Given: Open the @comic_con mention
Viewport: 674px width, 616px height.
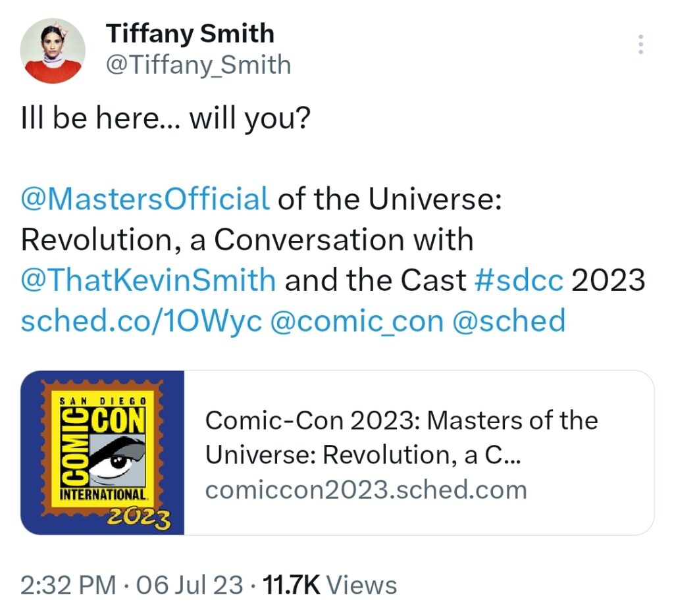Looking at the screenshot, I should pos(357,321).
